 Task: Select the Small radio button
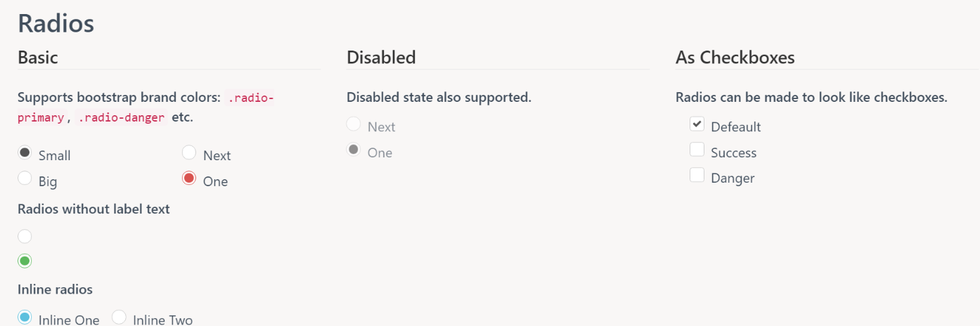[x=25, y=152]
